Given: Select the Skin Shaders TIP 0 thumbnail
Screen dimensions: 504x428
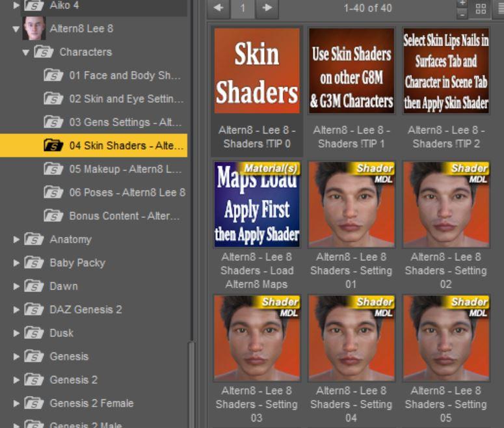Looking at the screenshot, I should 257,71.
